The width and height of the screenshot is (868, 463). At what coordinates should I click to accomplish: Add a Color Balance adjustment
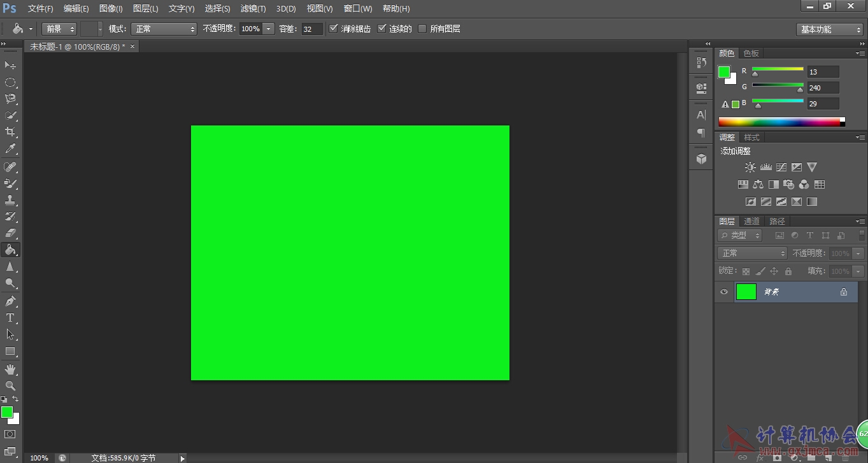758,184
